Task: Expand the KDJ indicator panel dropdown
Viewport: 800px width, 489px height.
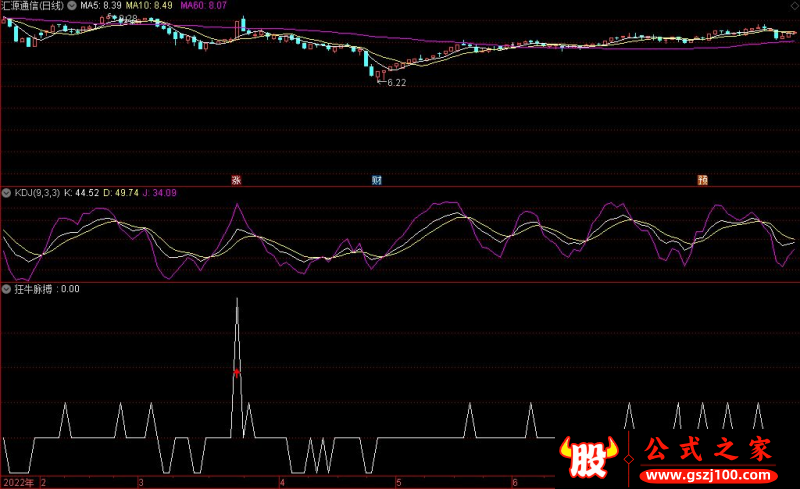Action: coord(7,193)
